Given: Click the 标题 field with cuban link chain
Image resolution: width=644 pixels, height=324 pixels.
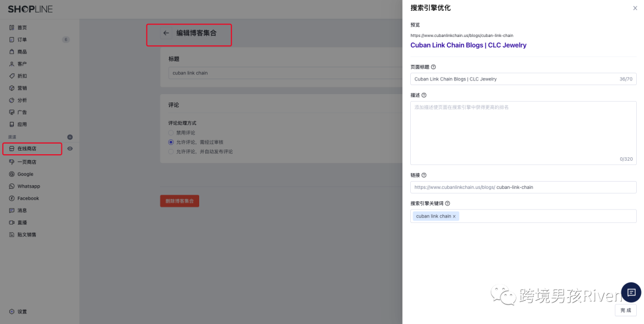Looking at the screenshot, I should point(286,73).
